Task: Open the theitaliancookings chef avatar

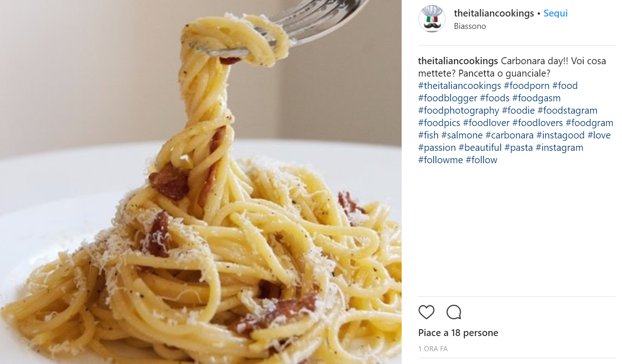Action: tap(431, 19)
